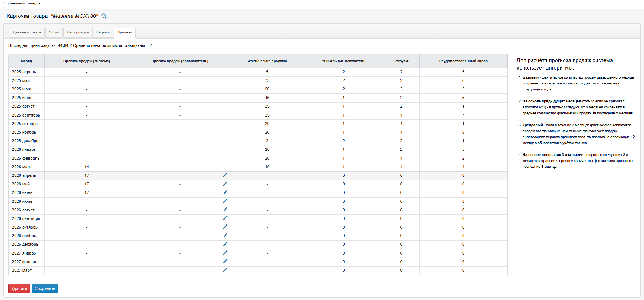Click actual sales 50 for 2025 июнь
Screen dimensions: 644x300
267,89
